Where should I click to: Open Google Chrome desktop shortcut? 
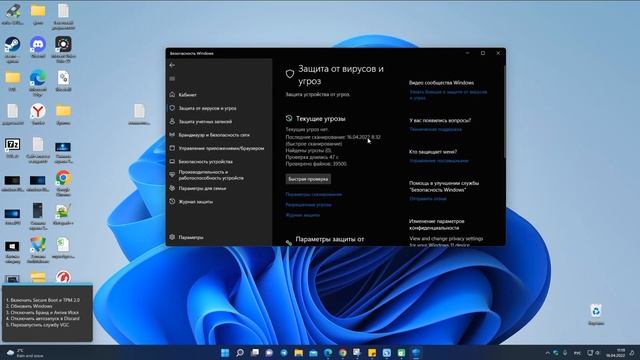pyautogui.click(x=63, y=183)
